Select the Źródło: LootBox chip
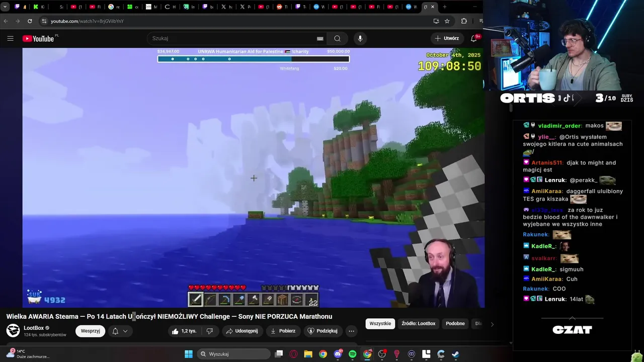644x362 pixels. (x=419, y=323)
